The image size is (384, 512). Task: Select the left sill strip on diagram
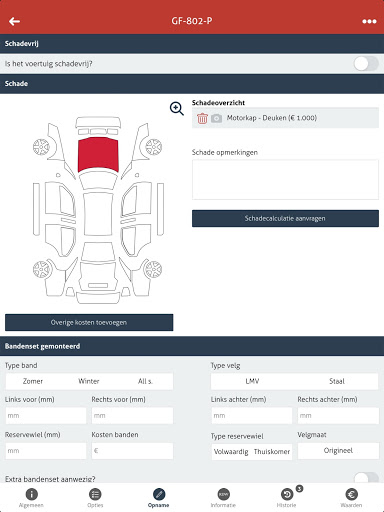36,209
